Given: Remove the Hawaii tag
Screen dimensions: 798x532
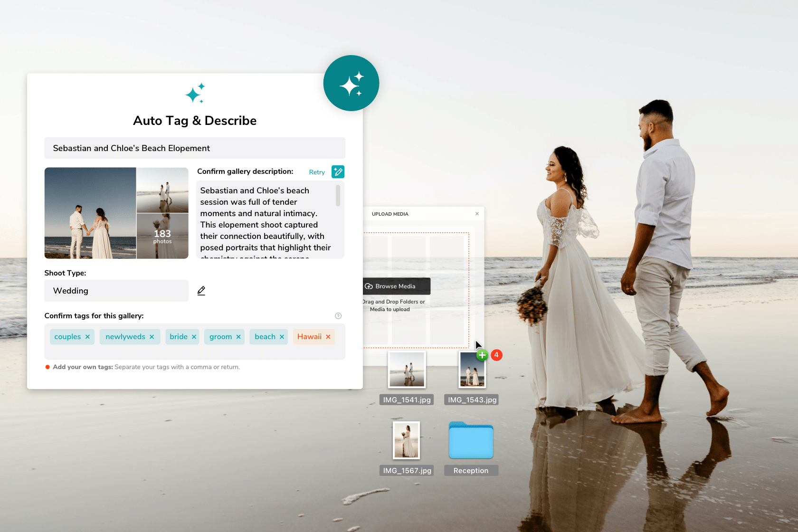Looking at the screenshot, I should point(328,336).
